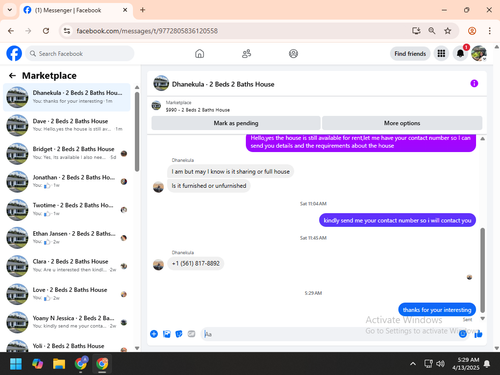This screenshot has height=375, width=500.
Task: Open the tab search dropdown arrow
Action: [10, 10]
